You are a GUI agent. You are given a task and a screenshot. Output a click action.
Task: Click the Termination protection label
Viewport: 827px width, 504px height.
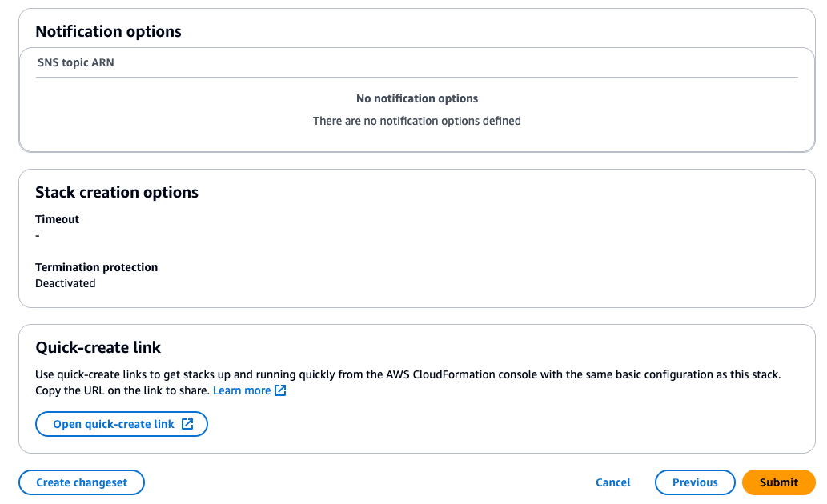pos(96,266)
